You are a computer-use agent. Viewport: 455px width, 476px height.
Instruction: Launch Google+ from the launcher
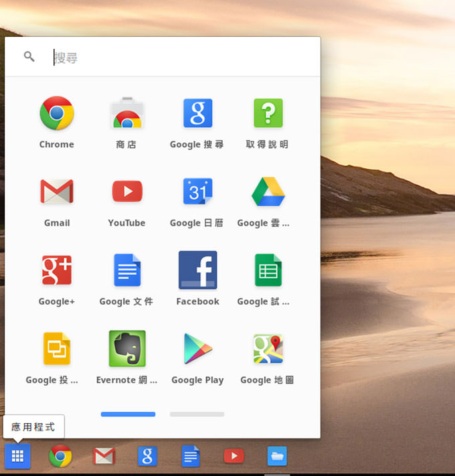pyautogui.click(x=57, y=270)
